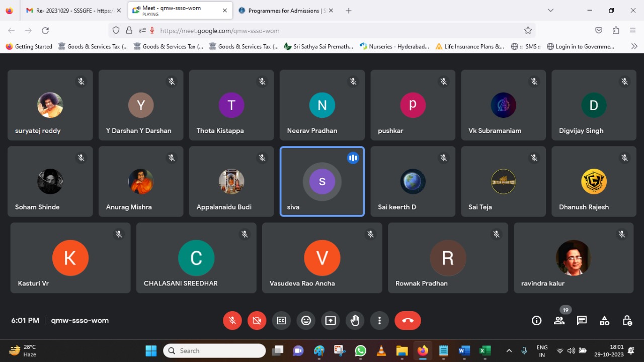Click the raise hand icon
The width and height of the screenshot is (644, 362).
(355, 321)
